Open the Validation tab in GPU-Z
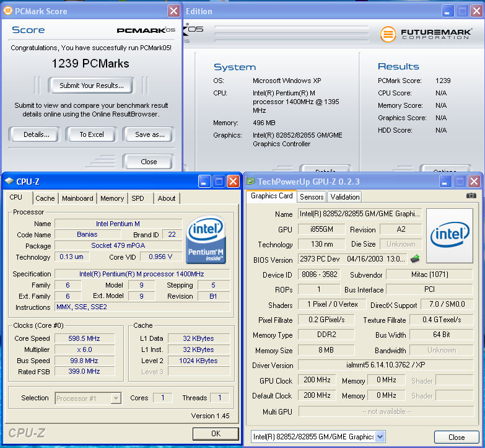This screenshot has height=448, width=485. (345, 197)
